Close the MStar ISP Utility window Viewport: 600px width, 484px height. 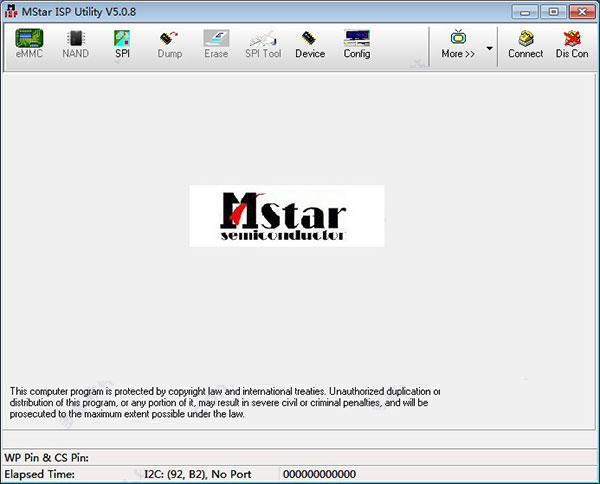click(x=582, y=12)
